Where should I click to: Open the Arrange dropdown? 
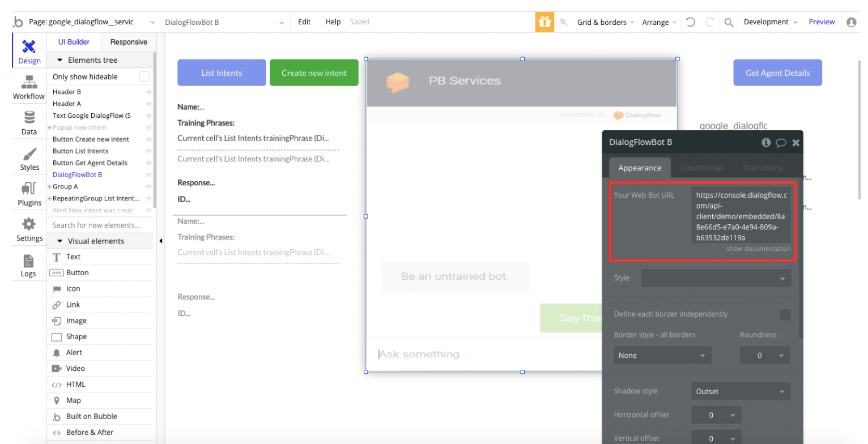[x=659, y=22]
